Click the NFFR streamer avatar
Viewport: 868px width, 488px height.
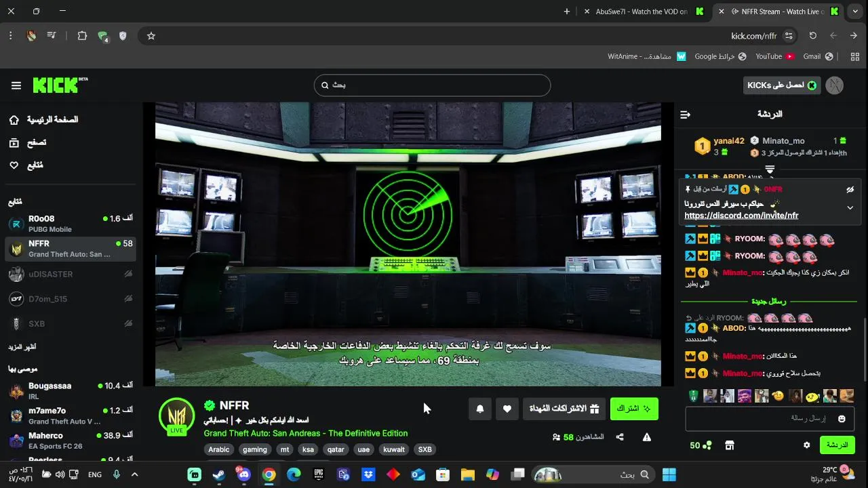177,415
